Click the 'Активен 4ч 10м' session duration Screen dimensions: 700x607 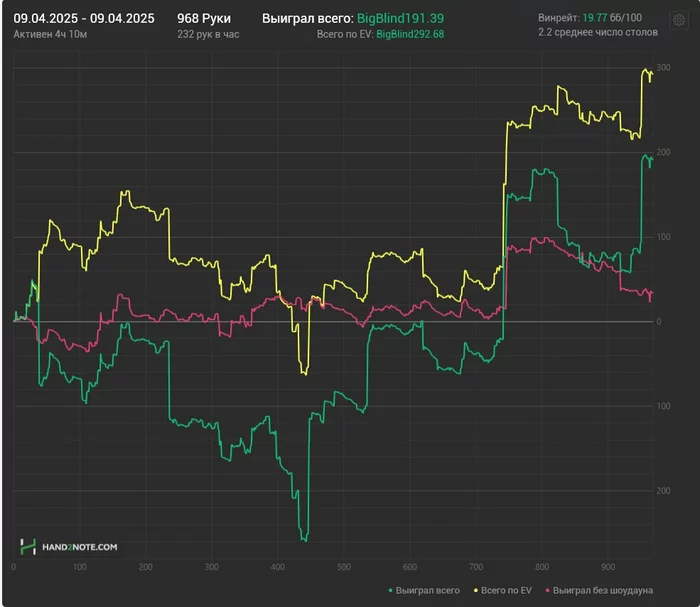click(x=48, y=34)
